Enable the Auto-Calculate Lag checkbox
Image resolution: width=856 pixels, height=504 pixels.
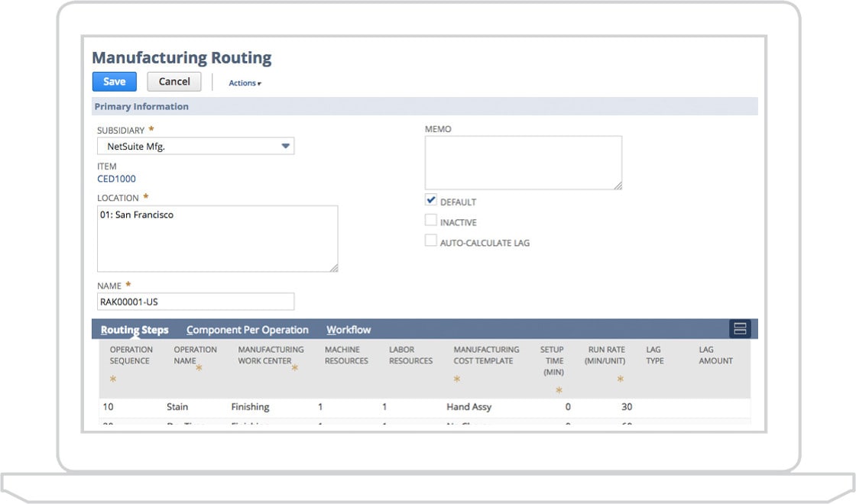coord(431,241)
